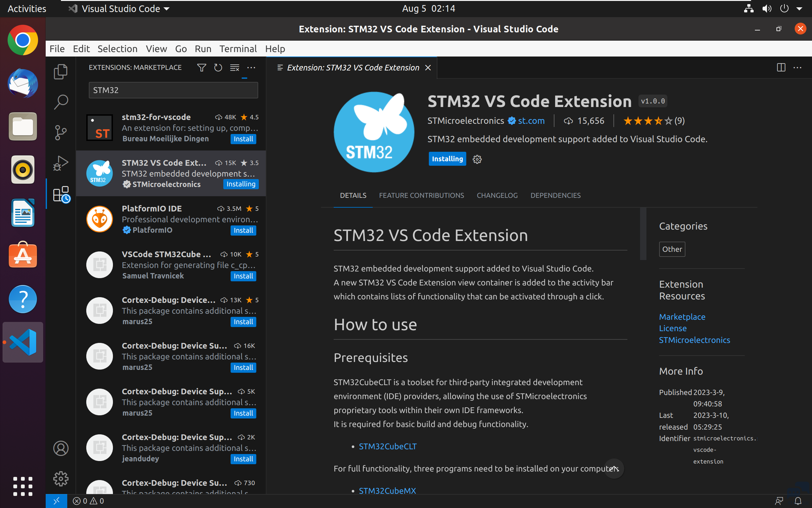Screen dimensions: 812x508
Task: Filter extensions with the funnel icon
Action: coord(201,68)
